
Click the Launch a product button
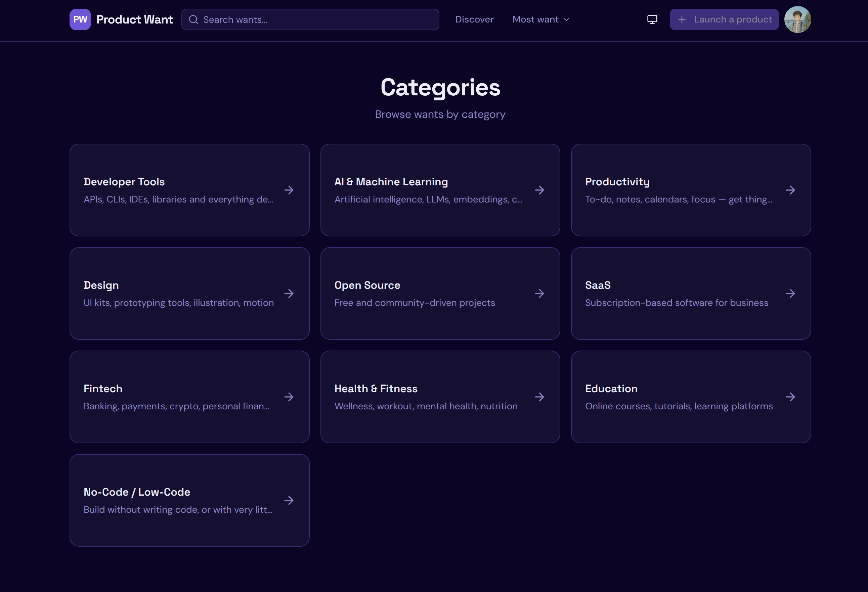coord(724,19)
